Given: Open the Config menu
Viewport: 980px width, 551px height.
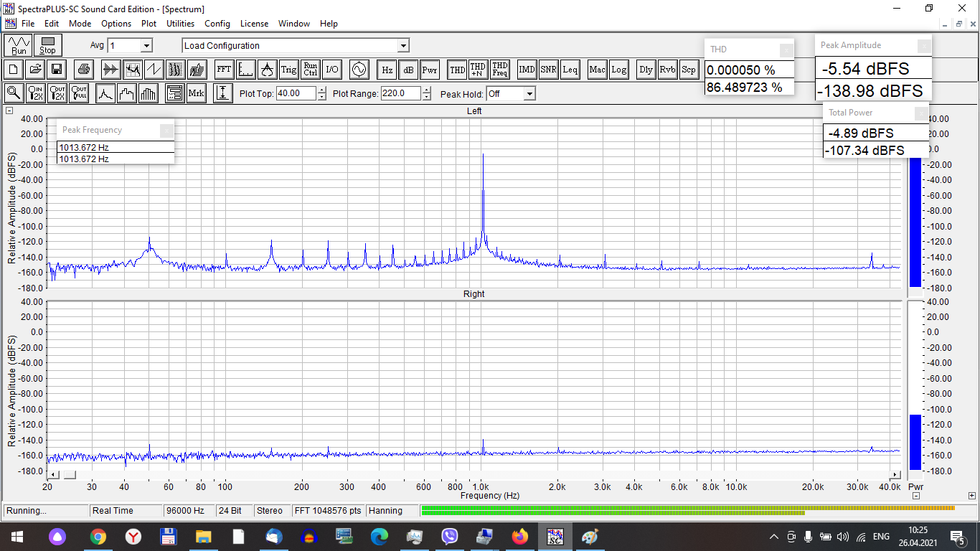Looking at the screenshot, I should (217, 24).
